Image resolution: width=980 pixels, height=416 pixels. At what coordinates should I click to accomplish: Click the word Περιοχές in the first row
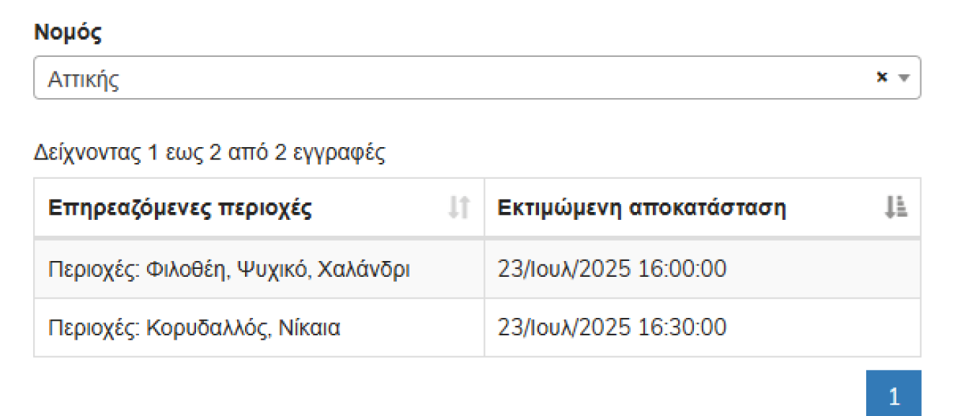point(94,270)
